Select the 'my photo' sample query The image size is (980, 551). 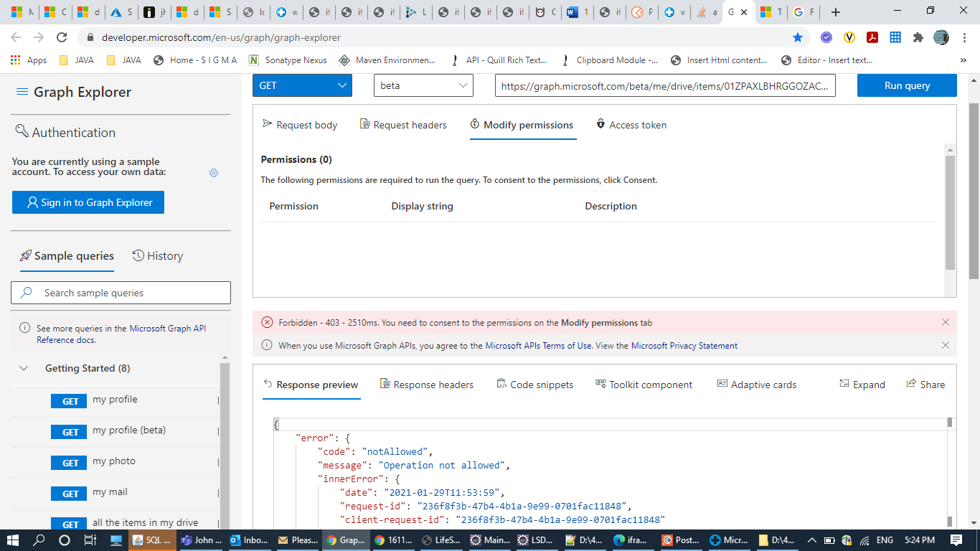pos(115,462)
